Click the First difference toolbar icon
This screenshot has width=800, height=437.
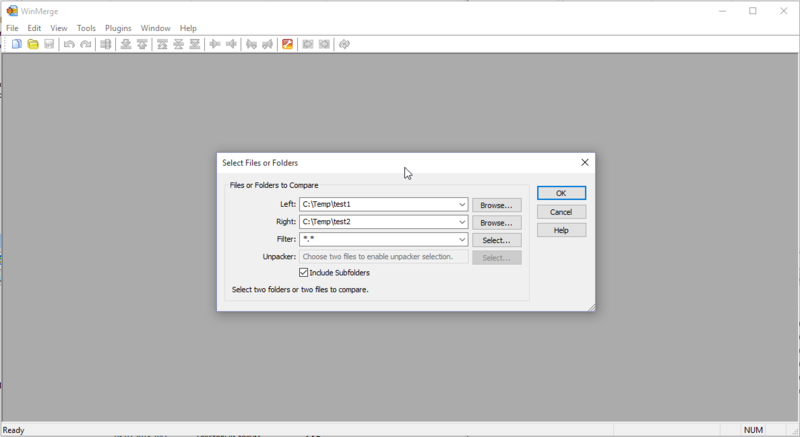(162, 44)
